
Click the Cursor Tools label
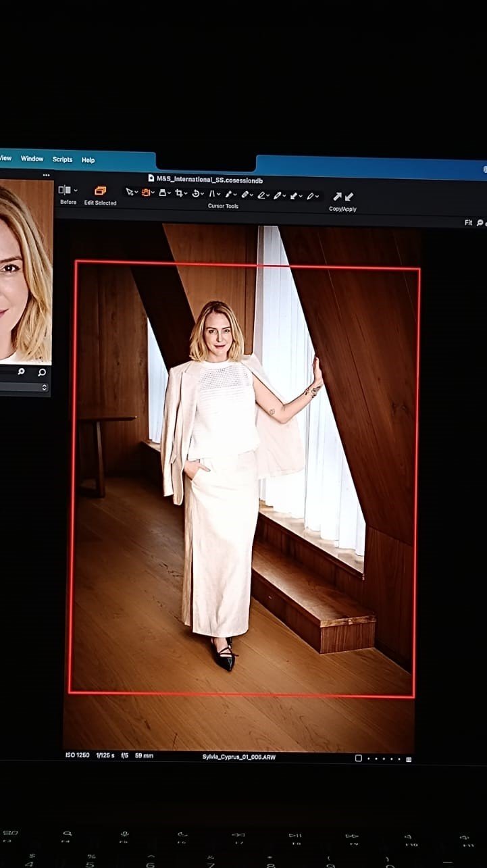tap(223, 206)
